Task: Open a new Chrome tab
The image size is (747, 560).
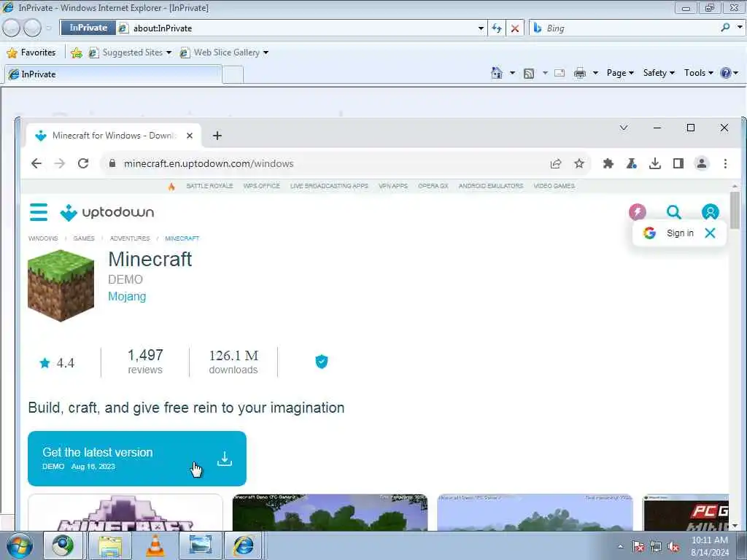Action: [217, 136]
